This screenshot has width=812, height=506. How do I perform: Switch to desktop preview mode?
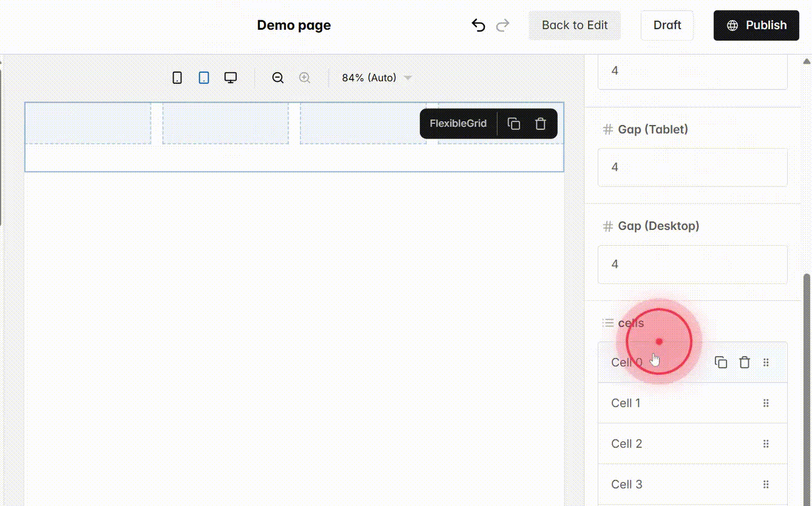pyautogui.click(x=231, y=77)
